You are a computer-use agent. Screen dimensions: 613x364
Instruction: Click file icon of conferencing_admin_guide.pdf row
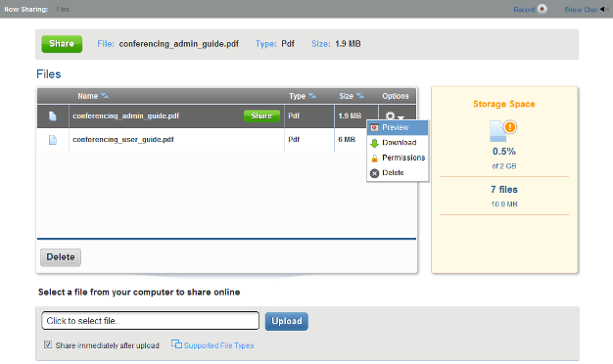(x=52, y=116)
